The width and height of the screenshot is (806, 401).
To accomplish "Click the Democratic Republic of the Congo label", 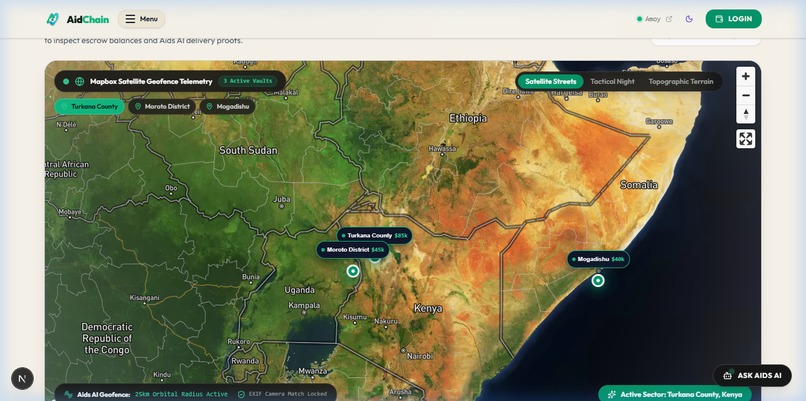I will coord(107,338).
